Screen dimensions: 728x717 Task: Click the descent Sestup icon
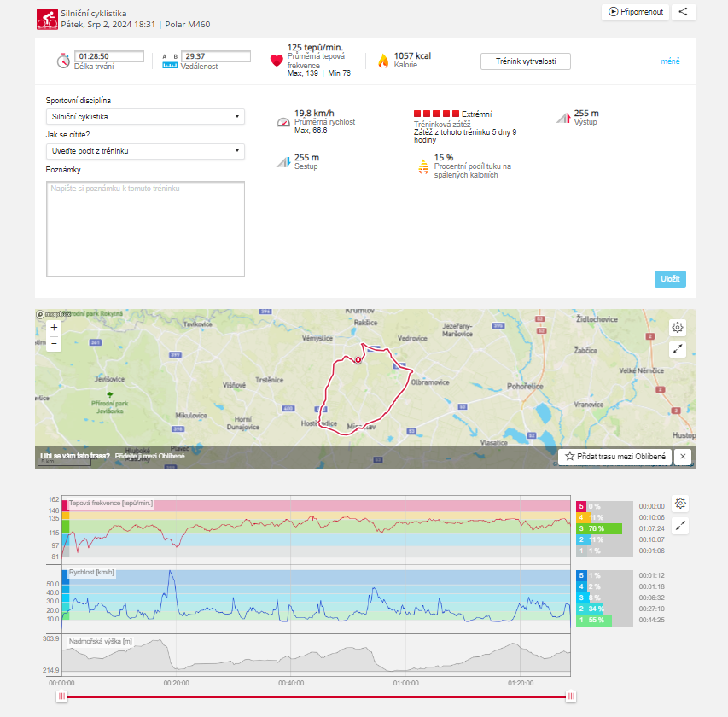tap(283, 162)
